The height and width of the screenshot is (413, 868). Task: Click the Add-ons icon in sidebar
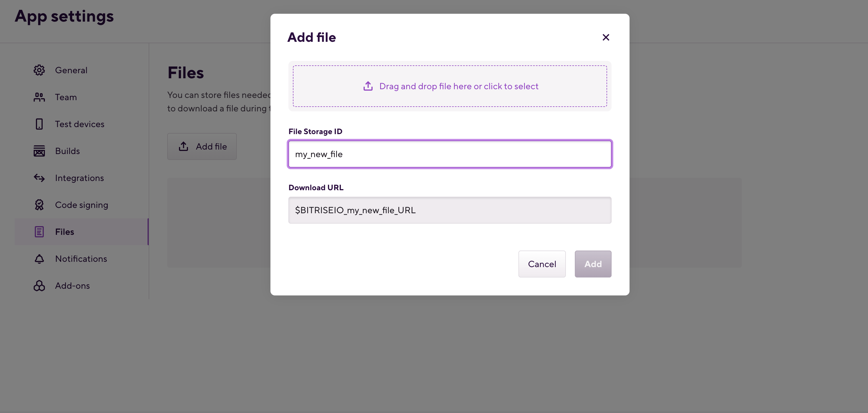[x=39, y=286]
